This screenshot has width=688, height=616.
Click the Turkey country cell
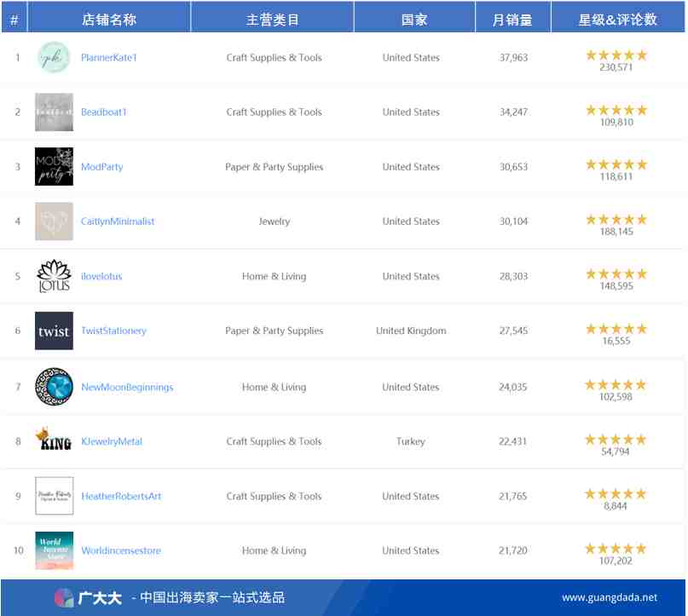(411, 441)
